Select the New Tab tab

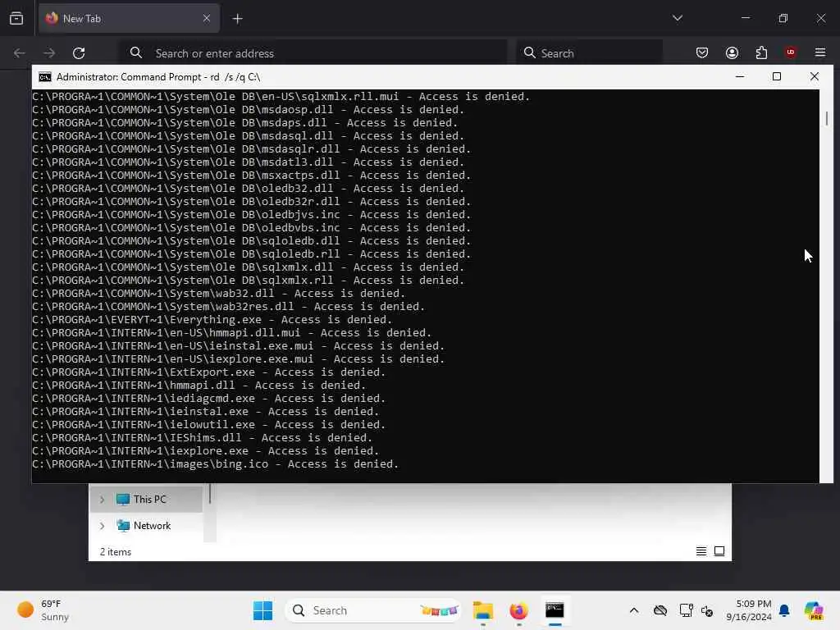point(129,18)
